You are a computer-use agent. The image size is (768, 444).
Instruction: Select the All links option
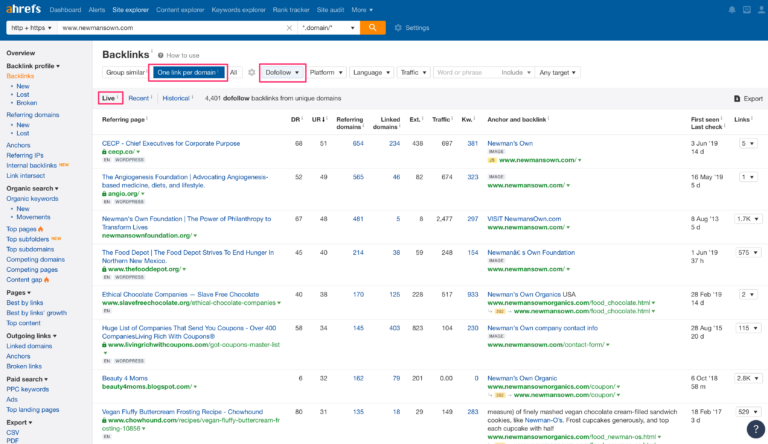click(x=234, y=73)
